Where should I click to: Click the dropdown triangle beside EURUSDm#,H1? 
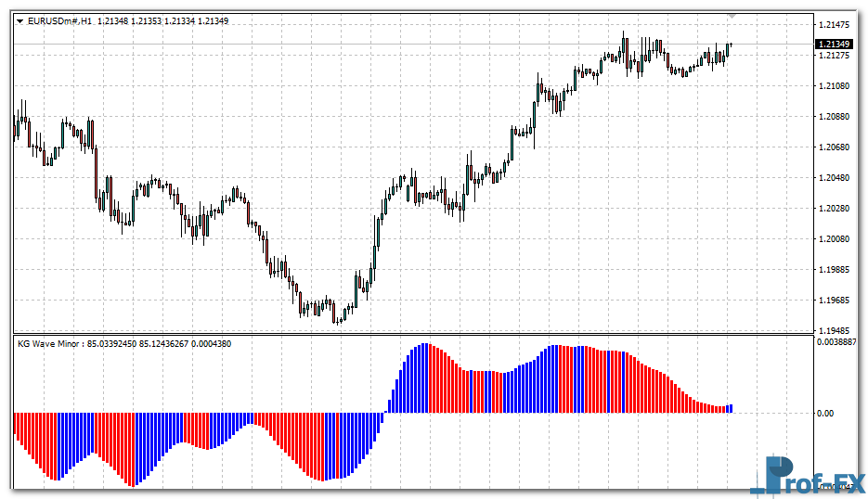(x=19, y=20)
